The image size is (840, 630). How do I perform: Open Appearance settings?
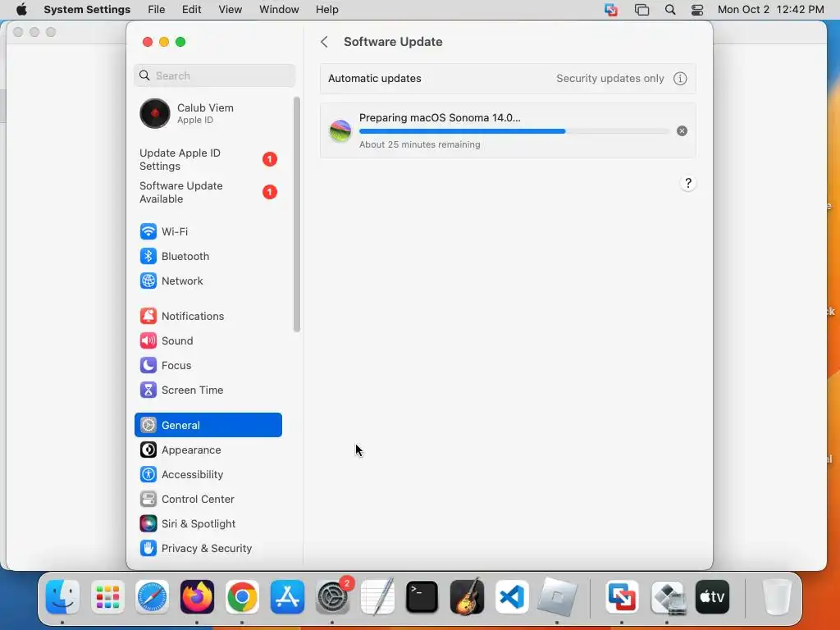coord(208,450)
